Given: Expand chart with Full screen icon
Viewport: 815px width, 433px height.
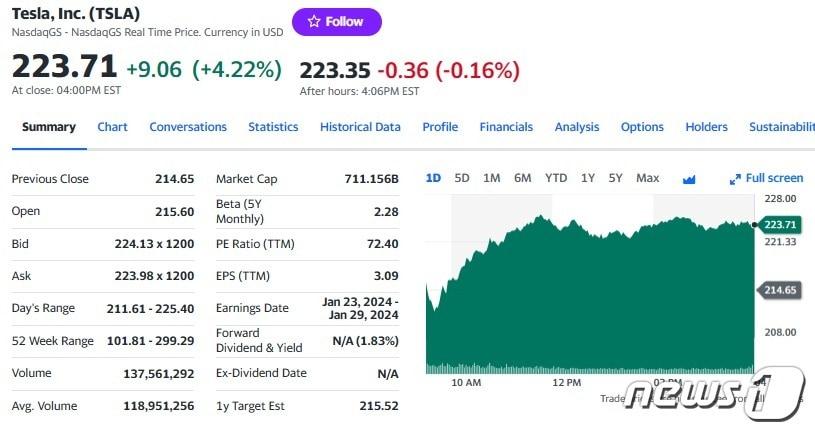Looking at the screenshot, I should point(766,178).
